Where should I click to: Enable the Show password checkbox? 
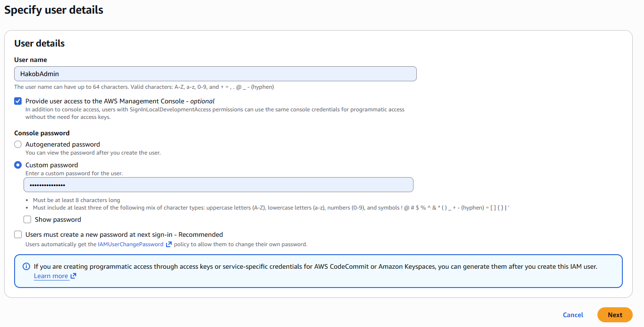click(x=27, y=219)
